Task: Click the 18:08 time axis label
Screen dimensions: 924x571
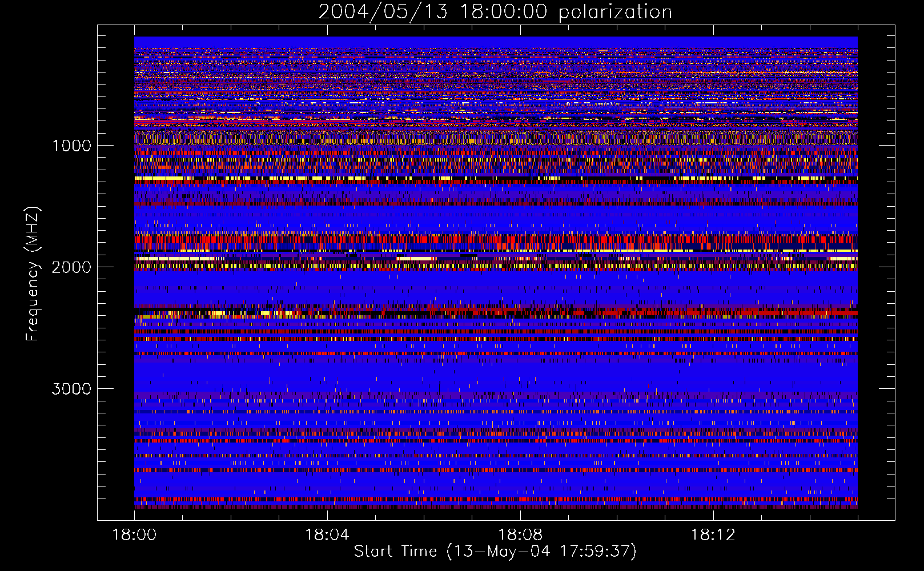Action: [520, 535]
